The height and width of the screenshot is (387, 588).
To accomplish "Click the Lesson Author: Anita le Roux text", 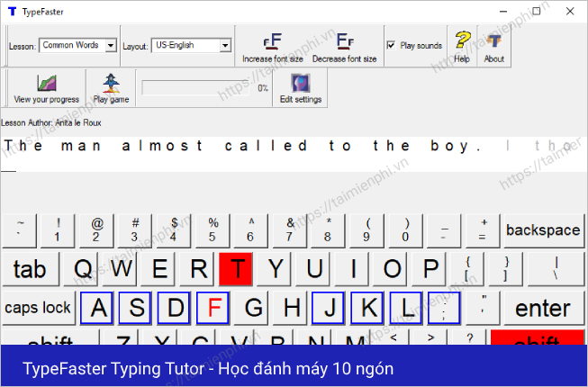I will click(x=51, y=123).
